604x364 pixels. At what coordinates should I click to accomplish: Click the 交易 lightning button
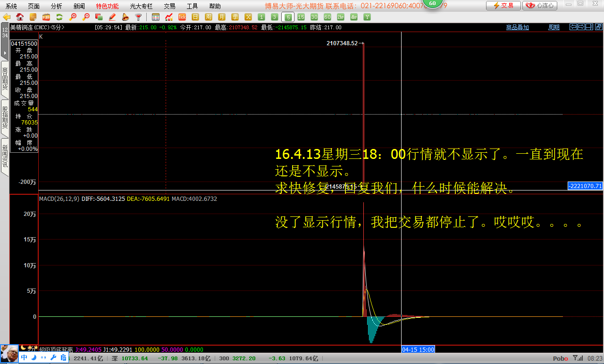503,6
